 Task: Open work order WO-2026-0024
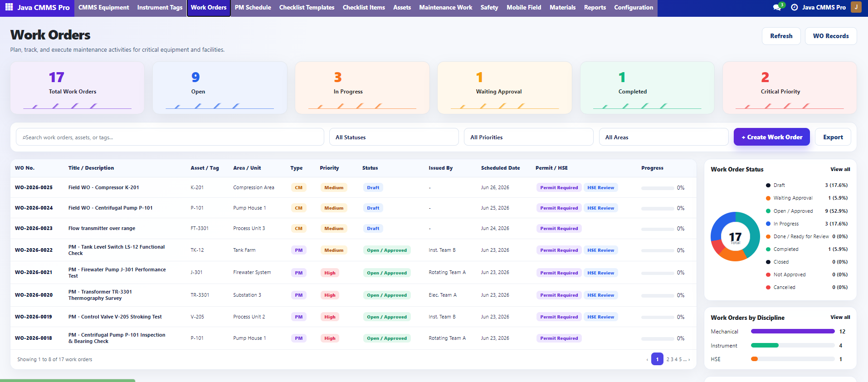(x=34, y=208)
